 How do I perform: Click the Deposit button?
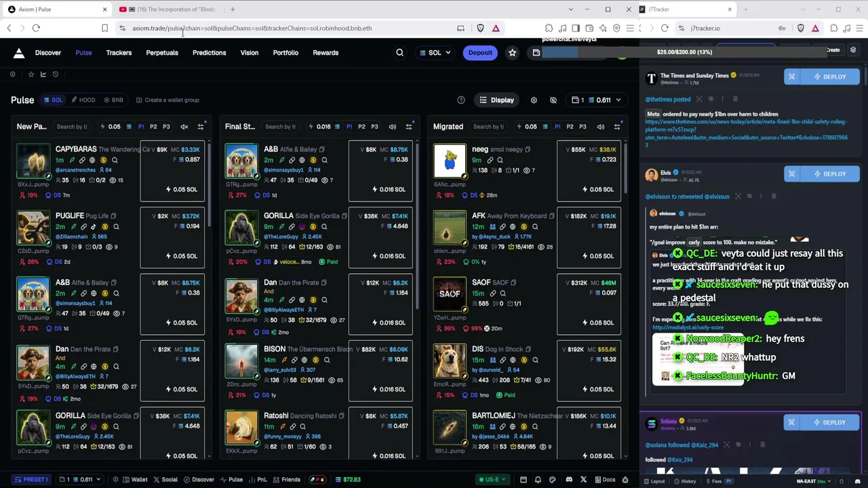click(480, 53)
